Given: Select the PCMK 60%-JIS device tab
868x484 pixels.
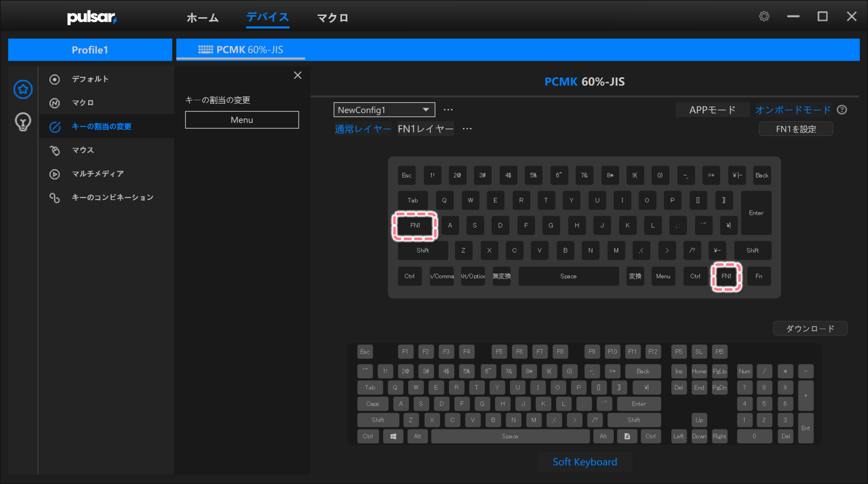Looking at the screenshot, I should 241,50.
